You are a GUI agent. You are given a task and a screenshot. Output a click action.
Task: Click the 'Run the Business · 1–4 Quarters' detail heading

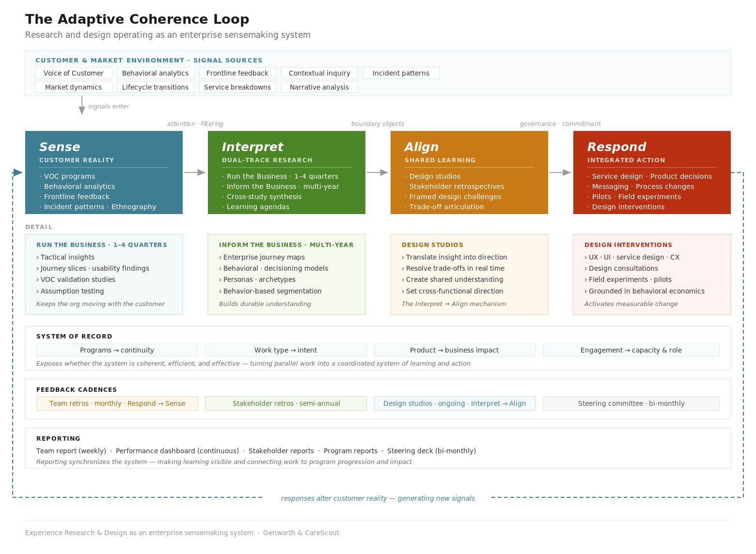[102, 245]
